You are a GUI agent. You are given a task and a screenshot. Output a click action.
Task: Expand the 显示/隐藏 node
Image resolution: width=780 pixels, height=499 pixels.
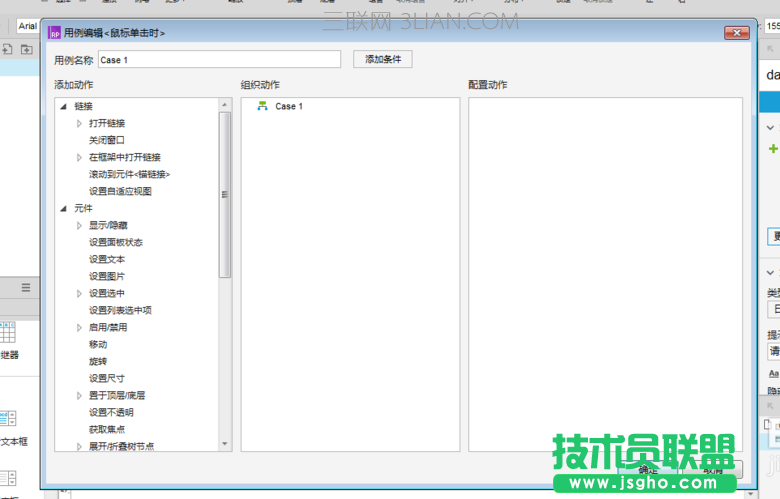pyautogui.click(x=79, y=225)
